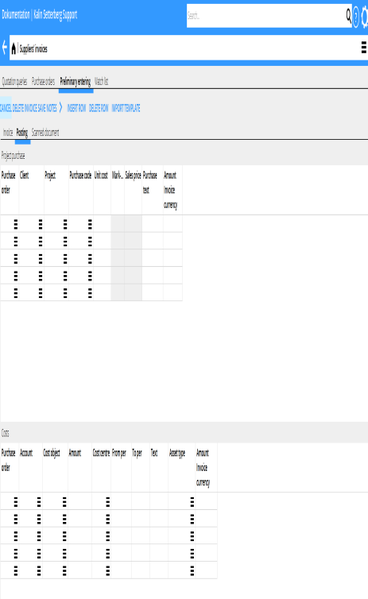Open Cost object lookup in first Costs row

65,502
